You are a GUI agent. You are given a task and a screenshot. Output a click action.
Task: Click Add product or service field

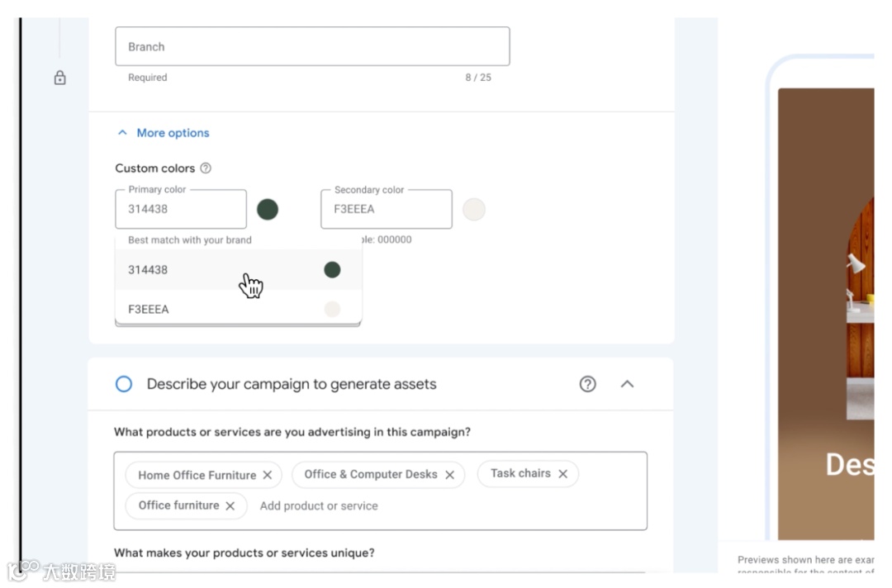319,505
